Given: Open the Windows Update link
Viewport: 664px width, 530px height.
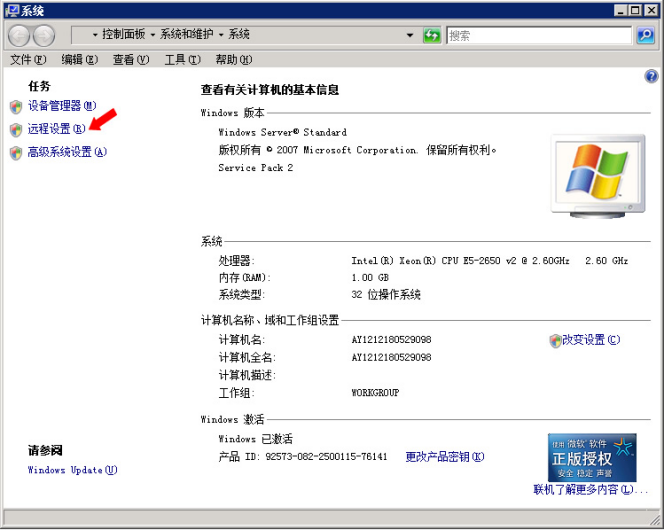Looking at the screenshot, I should 72,470.
